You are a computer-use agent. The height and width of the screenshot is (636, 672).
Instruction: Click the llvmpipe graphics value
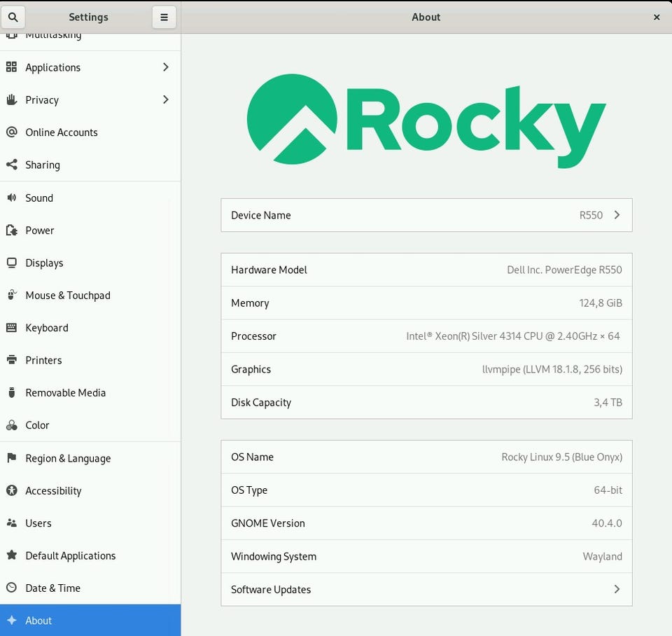(552, 369)
